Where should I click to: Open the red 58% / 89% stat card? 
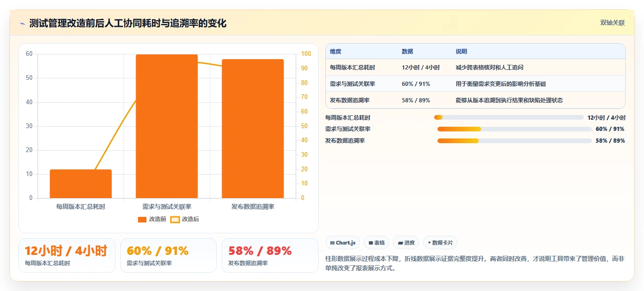tap(270, 255)
